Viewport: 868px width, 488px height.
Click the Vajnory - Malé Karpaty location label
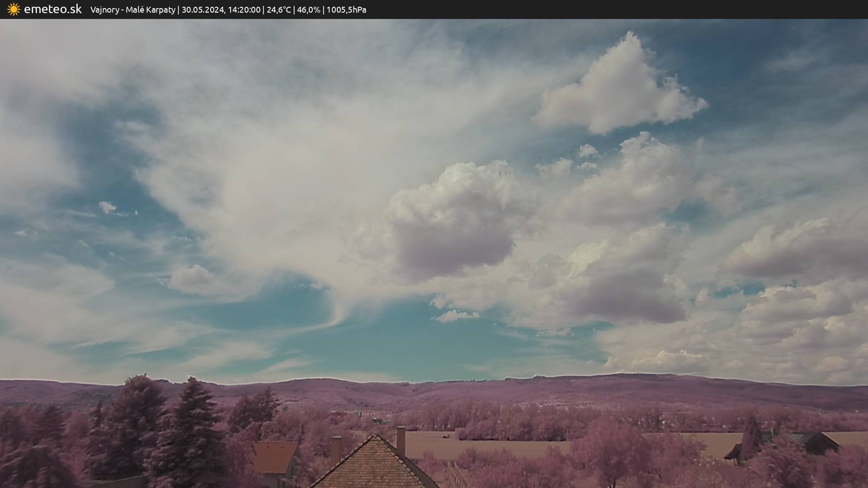point(132,10)
